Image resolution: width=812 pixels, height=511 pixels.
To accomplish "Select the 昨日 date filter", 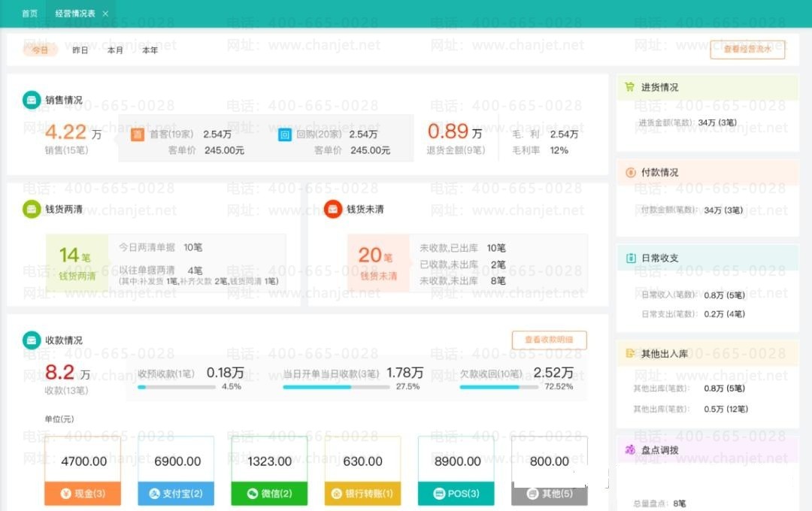I will tap(80, 50).
